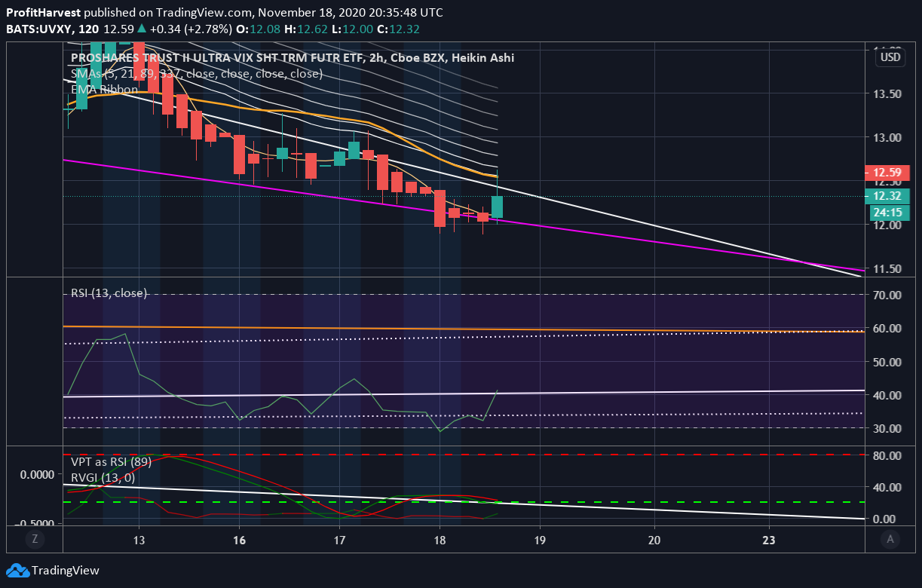The width and height of the screenshot is (922, 588).
Task: Click date label 18 on time axis
Action: [x=440, y=540]
